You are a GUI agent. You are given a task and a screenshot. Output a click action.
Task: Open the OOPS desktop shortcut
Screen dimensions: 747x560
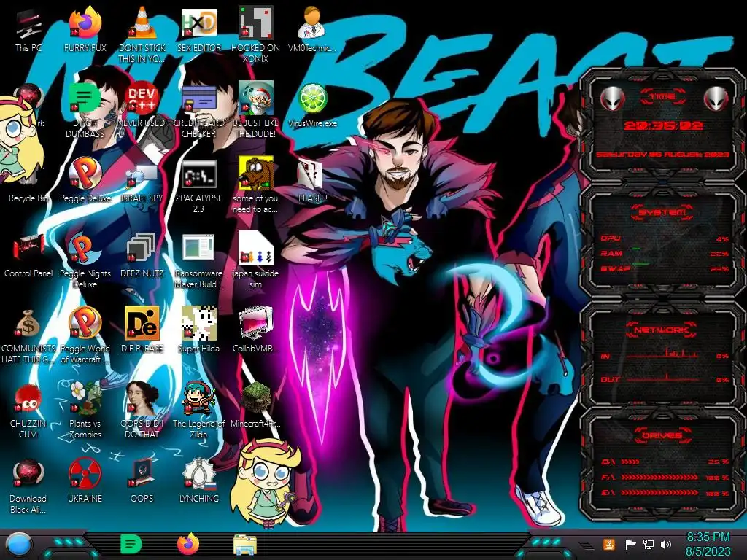[x=142, y=474]
